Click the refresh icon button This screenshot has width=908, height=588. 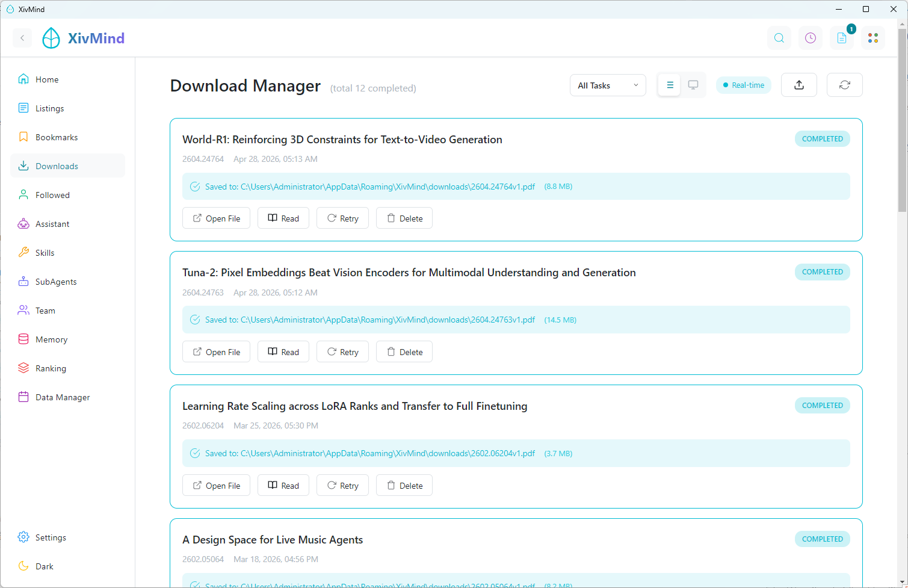(845, 85)
